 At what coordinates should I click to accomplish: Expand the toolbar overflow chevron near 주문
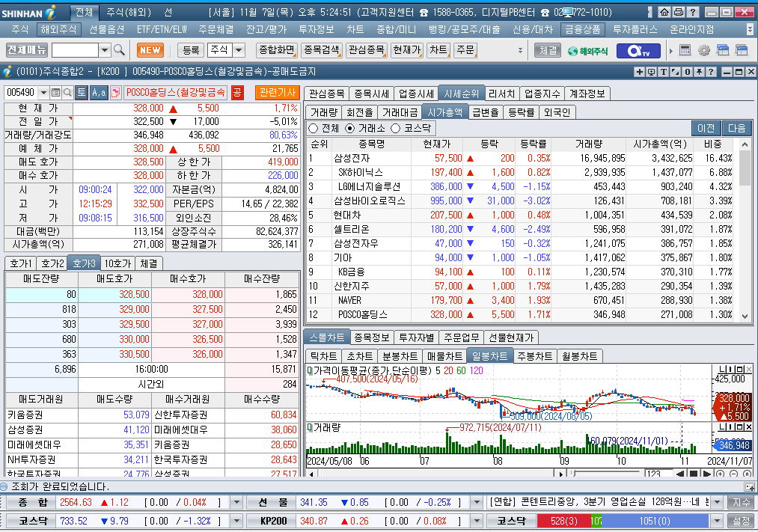[520, 50]
